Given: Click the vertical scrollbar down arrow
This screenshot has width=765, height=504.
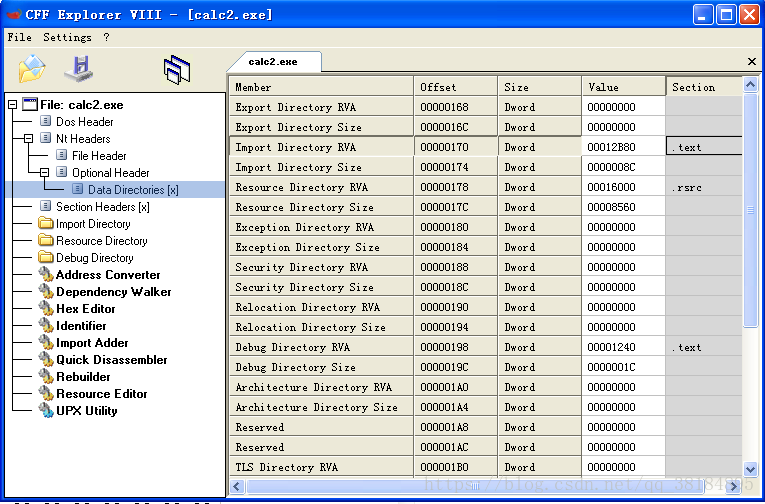Looking at the screenshot, I should click(750, 469).
